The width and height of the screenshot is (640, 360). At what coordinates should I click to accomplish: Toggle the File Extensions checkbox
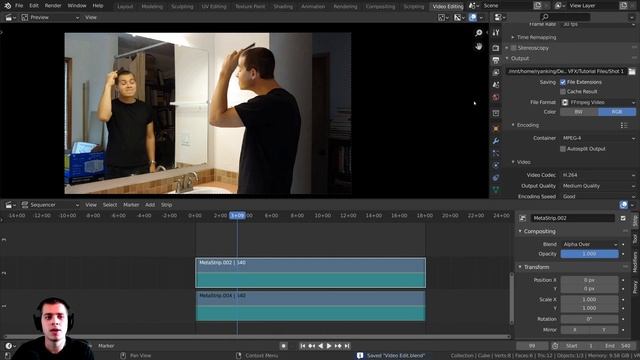[x=563, y=82]
